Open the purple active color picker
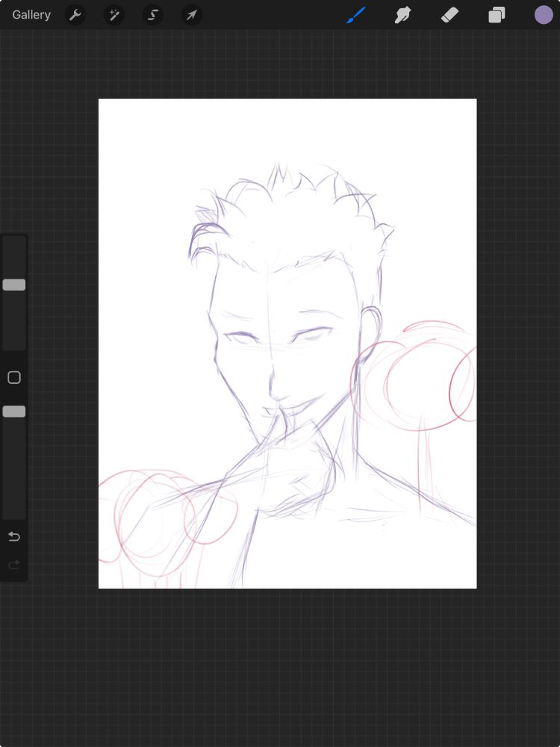The width and height of the screenshot is (560, 747). click(x=544, y=15)
